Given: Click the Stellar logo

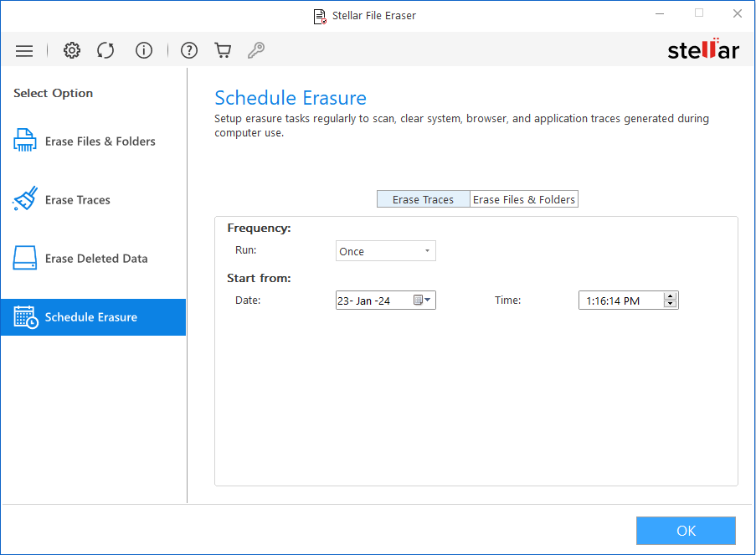Looking at the screenshot, I should coord(703,49).
